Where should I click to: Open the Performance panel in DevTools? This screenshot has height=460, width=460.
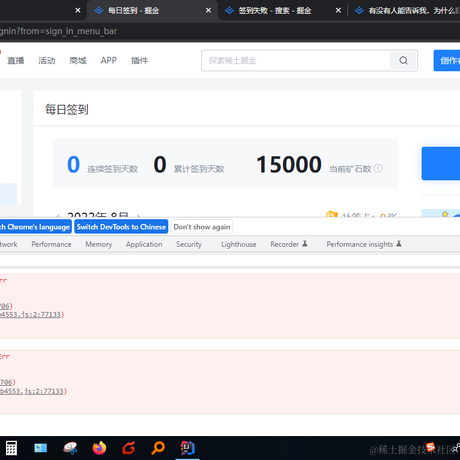51,244
